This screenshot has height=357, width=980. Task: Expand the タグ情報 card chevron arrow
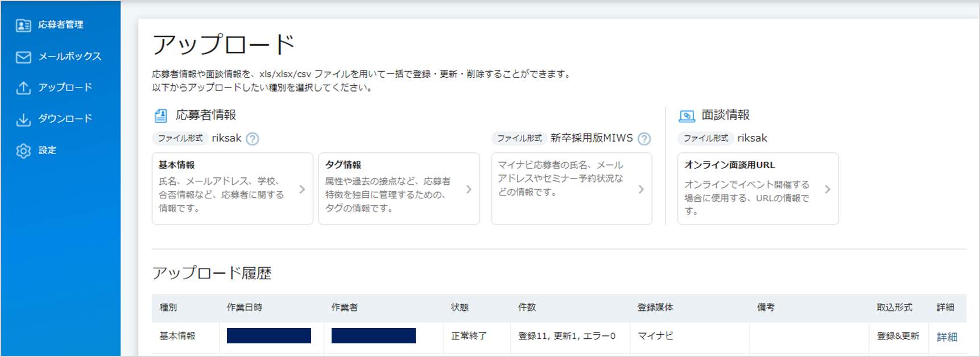(x=469, y=189)
